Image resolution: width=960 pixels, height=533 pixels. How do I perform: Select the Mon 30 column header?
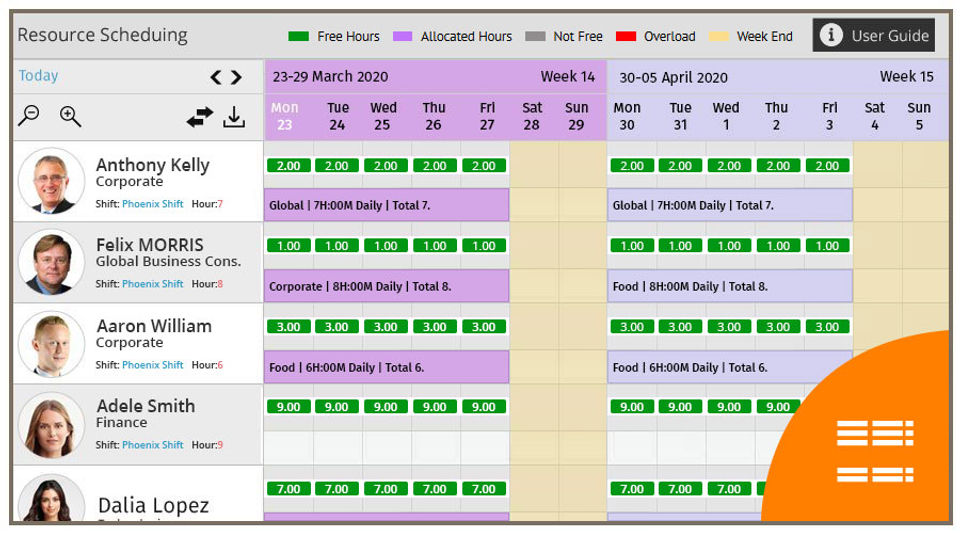coord(627,116)
